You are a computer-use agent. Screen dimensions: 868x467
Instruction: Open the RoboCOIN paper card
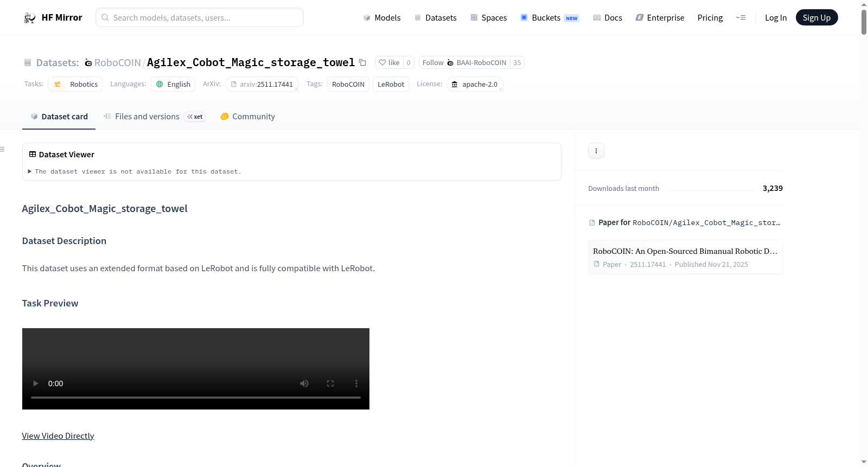(685, 257)
